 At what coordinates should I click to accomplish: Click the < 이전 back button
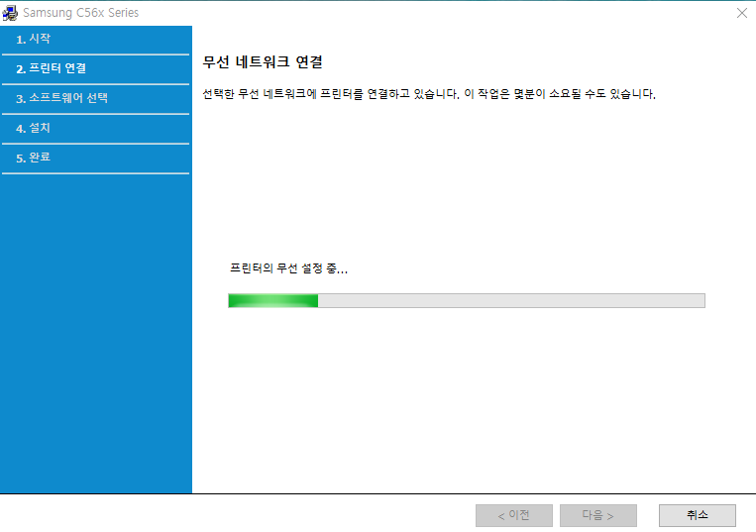tap(514, 515)
